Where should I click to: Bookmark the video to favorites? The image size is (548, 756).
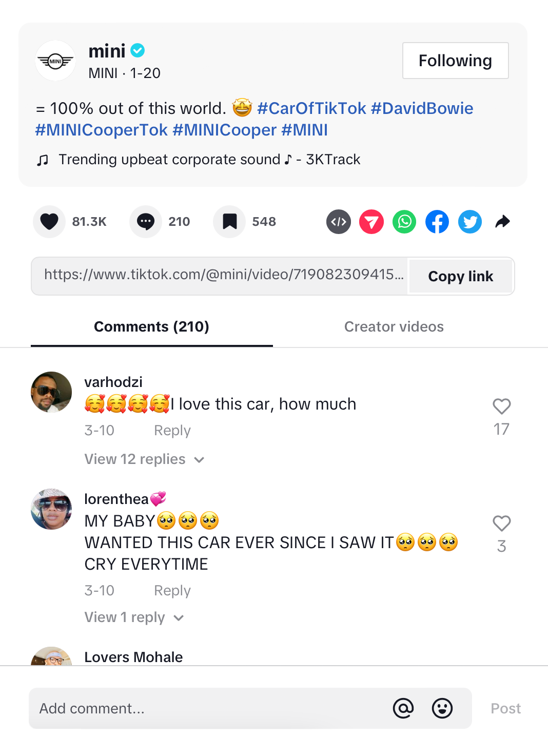[230, 222]
